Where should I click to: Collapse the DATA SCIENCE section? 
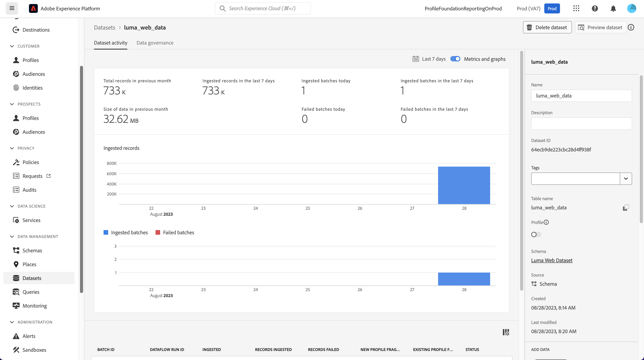pyautogui.click(x=12, y=206)
